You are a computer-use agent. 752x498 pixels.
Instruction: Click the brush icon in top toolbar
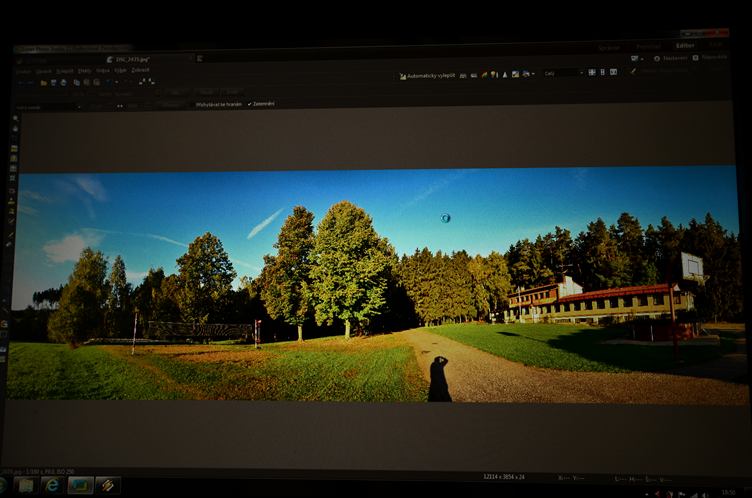click(x=633, y=71)
